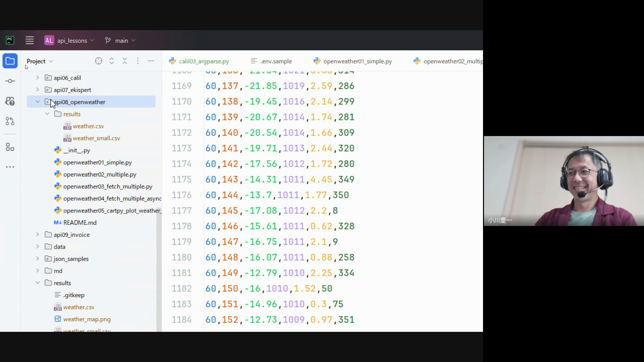Image resolution: width=644 pixels, height=362 pixels.
Task: Hide the Project panel with the minimize dash
Action: 151,61
